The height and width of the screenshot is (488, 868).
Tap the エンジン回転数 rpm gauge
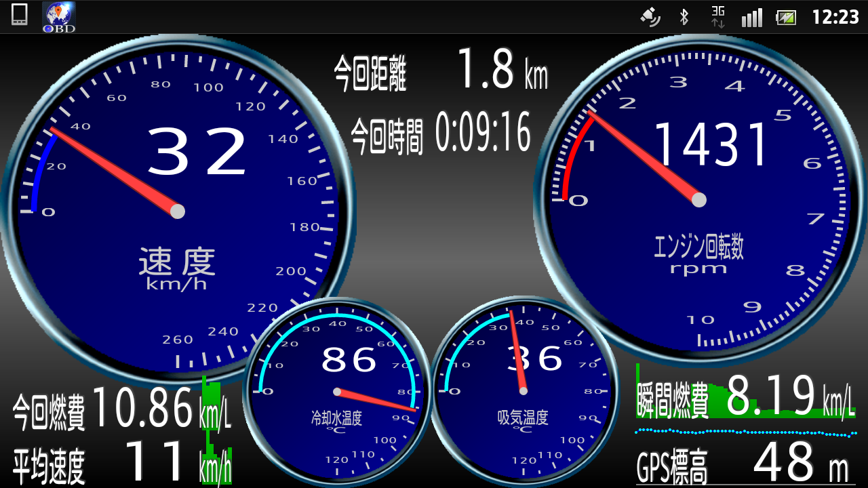pyautogui.click(x=700, y=199)
